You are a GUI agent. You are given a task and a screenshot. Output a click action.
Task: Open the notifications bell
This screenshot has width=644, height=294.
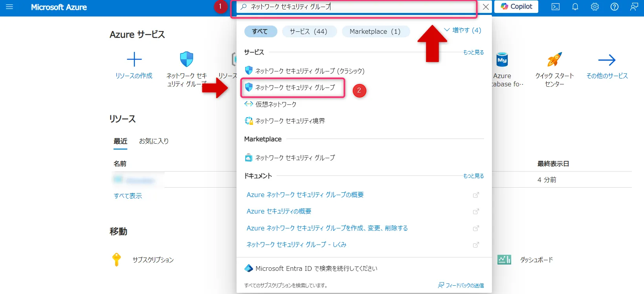pyautogui.click(x=575, y=7)
